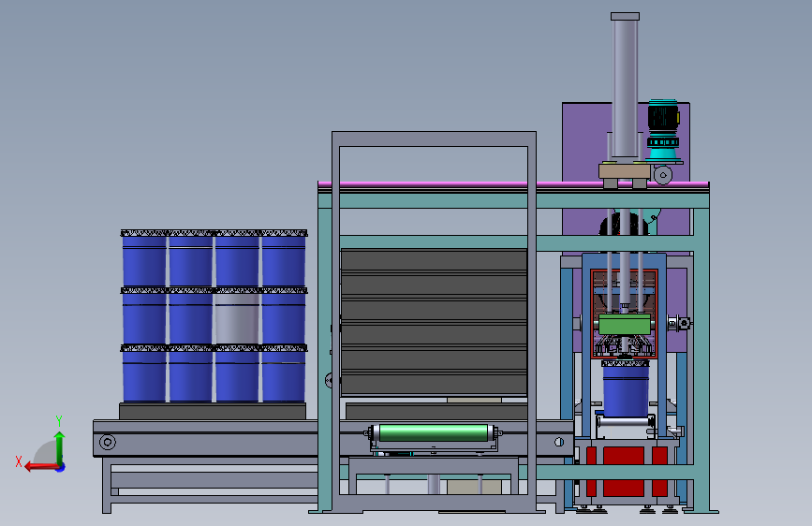The image size is (812, 526).
Task: Select the small pulley wheel beside the tan block
Action: [663, 175]
